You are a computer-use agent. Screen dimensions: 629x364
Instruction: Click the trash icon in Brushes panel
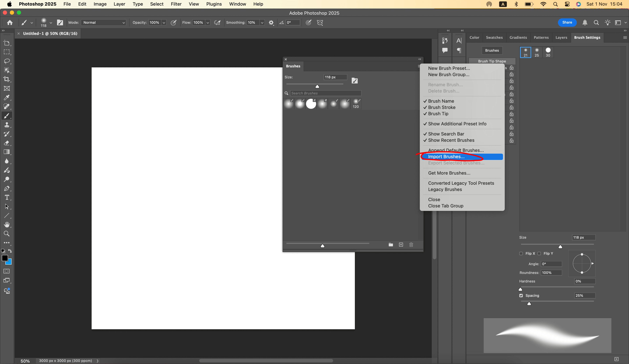point(411,245)
